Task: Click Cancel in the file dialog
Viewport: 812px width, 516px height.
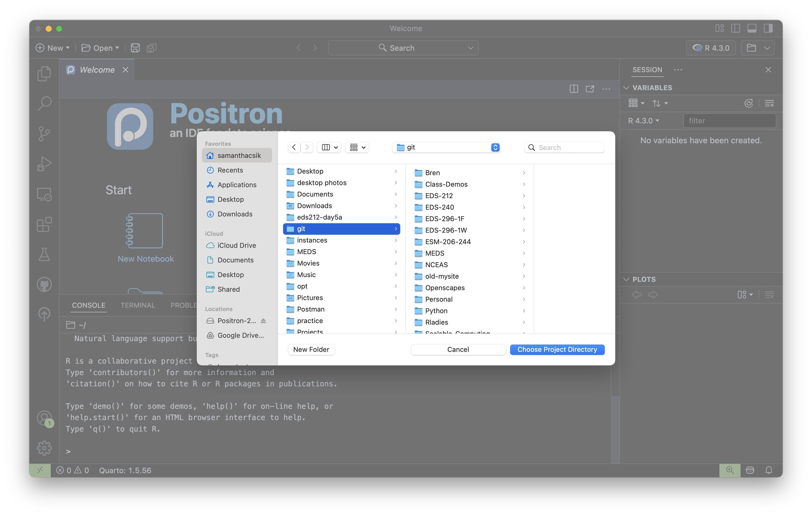Action: pos(458,349)
